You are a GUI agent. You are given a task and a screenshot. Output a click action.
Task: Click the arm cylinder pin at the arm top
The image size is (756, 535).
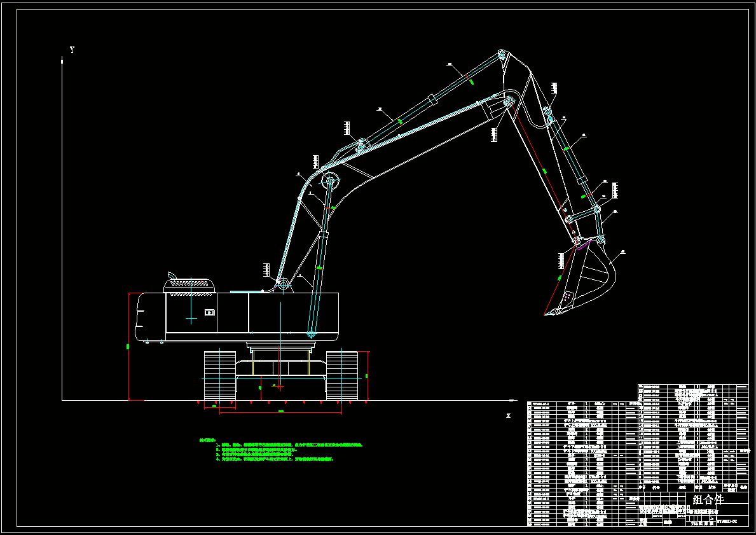(x=502, y=53)
